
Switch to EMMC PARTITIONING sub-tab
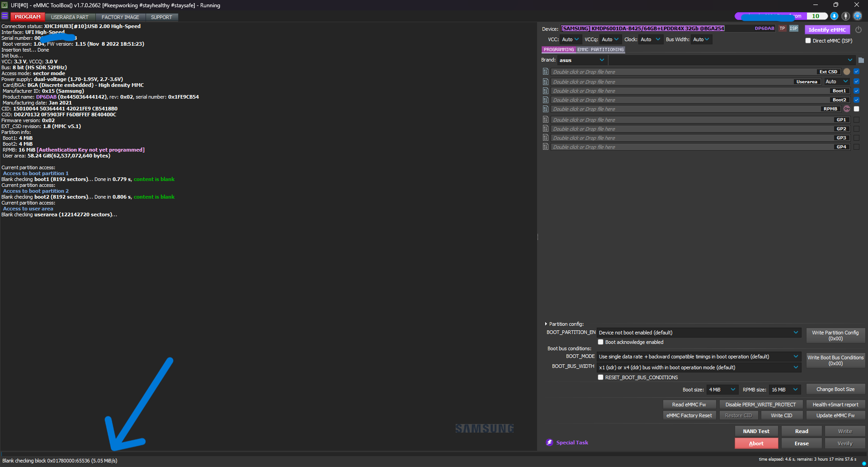coord(600,50)
